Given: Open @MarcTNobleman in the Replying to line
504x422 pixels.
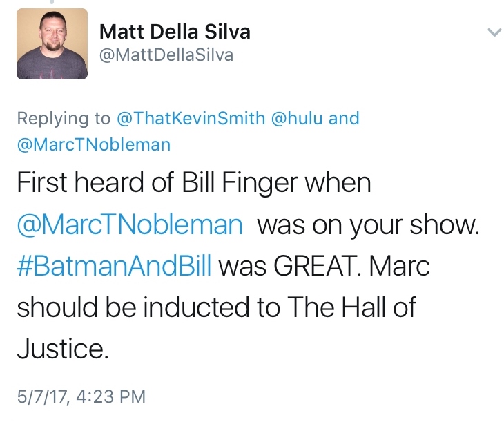Looking at the screenshot, I should 93,144.
